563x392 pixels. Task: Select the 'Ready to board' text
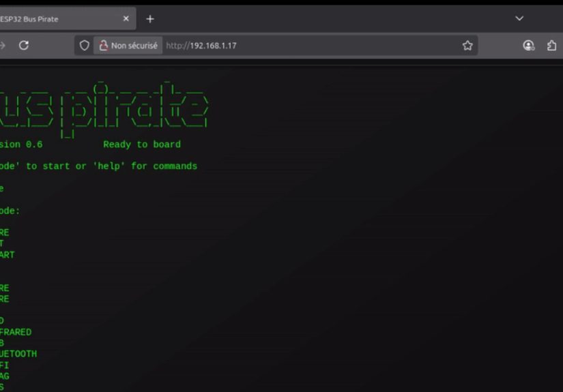pyautogui.click(x=142, y=145)
